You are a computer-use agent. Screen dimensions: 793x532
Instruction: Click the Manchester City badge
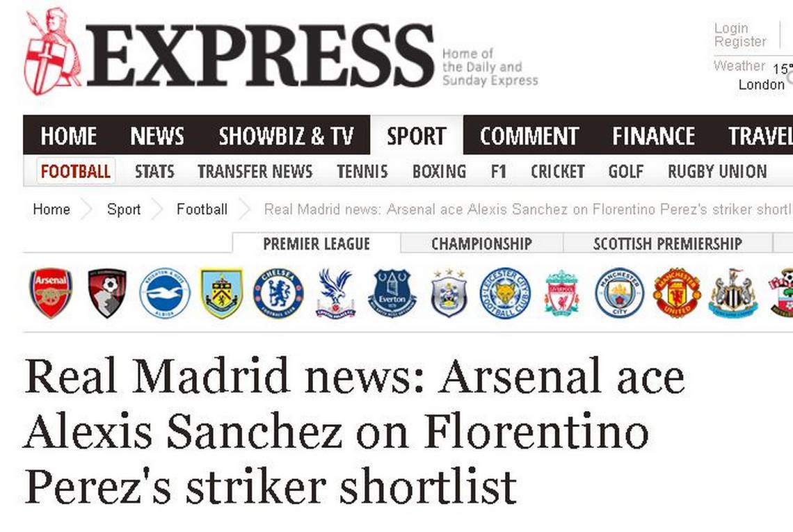pos(619,293)
